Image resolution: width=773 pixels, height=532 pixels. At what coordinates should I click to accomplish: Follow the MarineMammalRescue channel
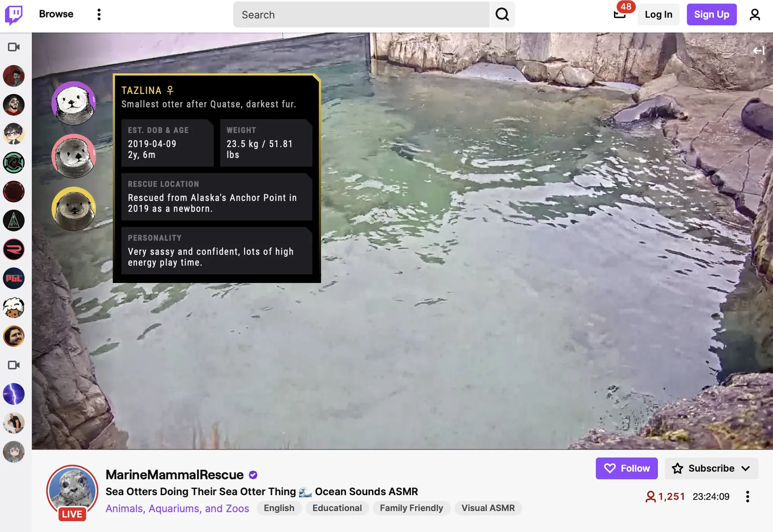point(626,468)
